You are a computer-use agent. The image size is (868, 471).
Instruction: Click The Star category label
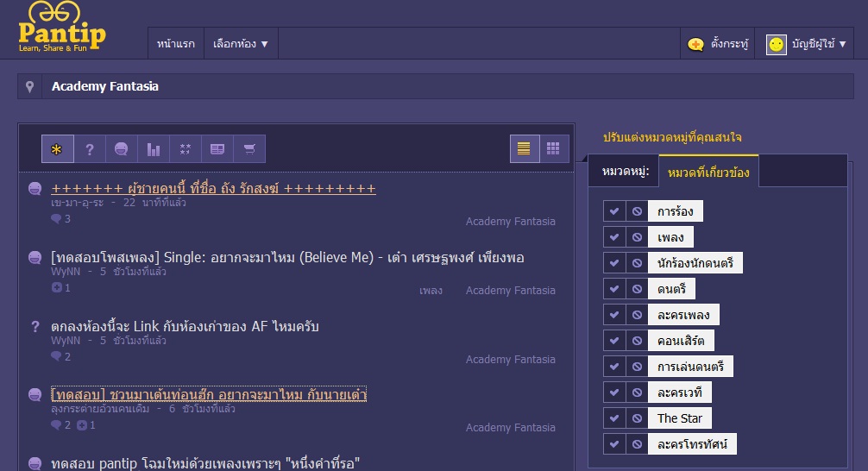click(680, 418)
